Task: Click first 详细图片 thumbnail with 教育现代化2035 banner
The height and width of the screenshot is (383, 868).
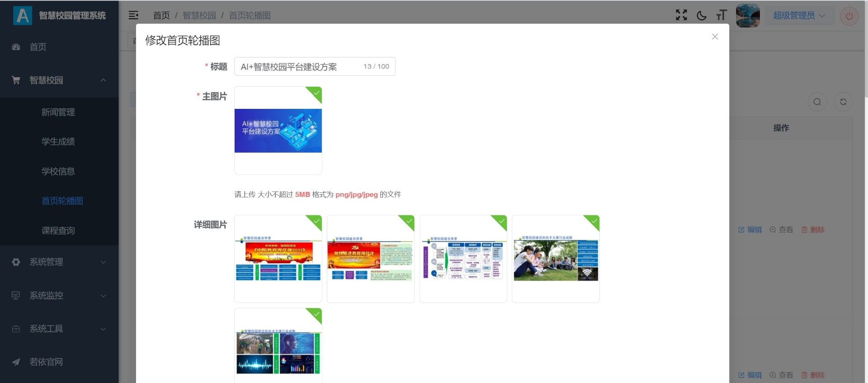Action: [x=278, y=259]
